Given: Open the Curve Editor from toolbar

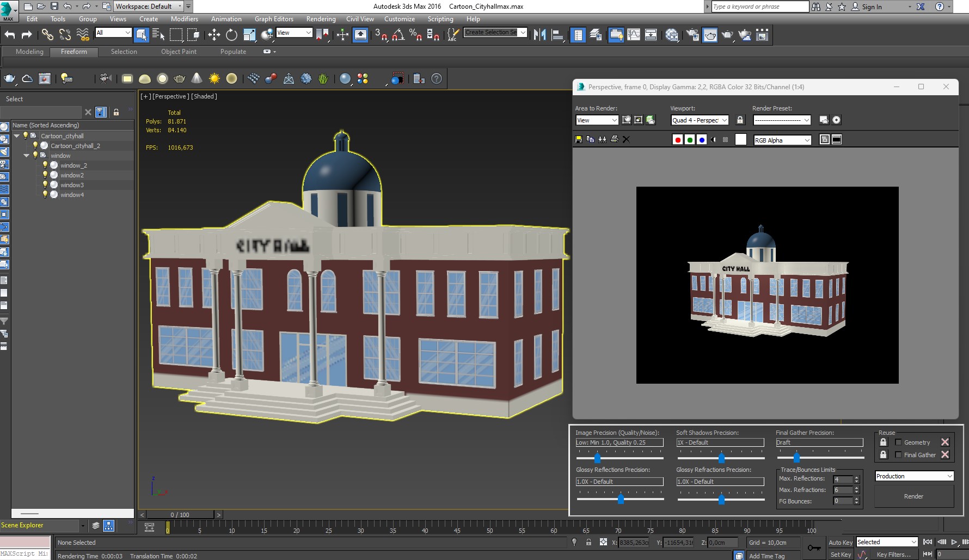Looking at the screenshot, I should (x=634, y=35).
